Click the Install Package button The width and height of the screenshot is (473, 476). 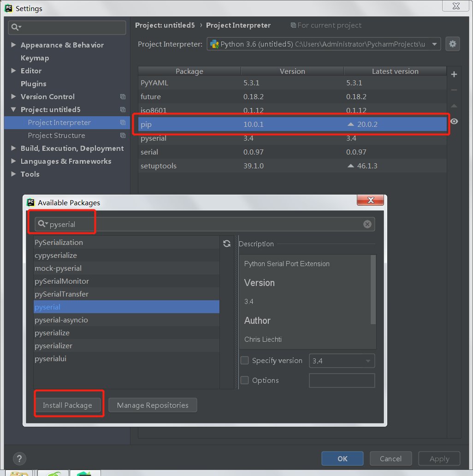click(x=67, y=405)
